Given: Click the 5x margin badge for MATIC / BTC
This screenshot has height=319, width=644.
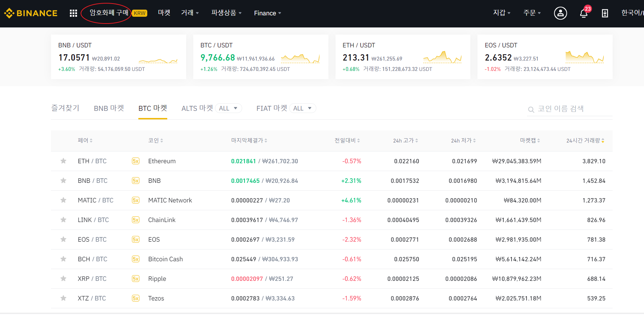Looking at the screenshot, I should point(136,200).
